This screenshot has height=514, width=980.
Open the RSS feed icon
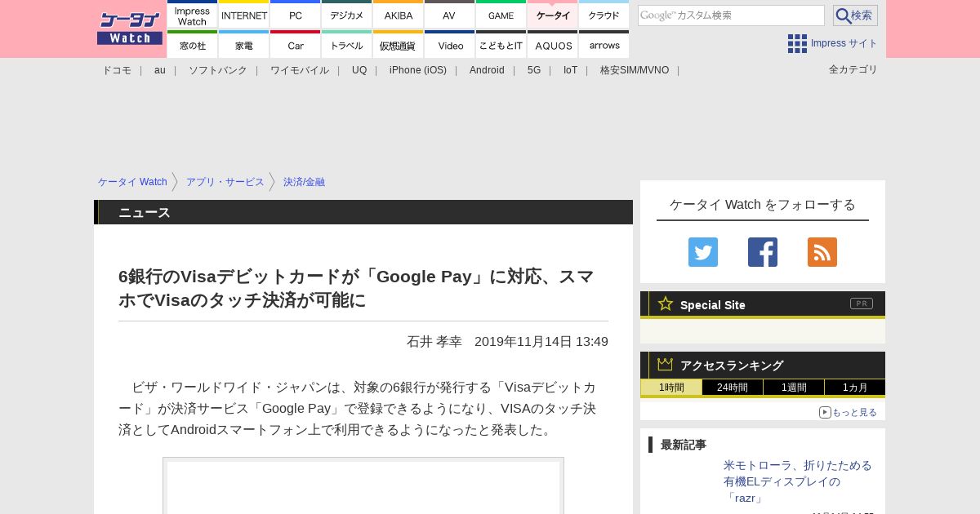point(822,252)
